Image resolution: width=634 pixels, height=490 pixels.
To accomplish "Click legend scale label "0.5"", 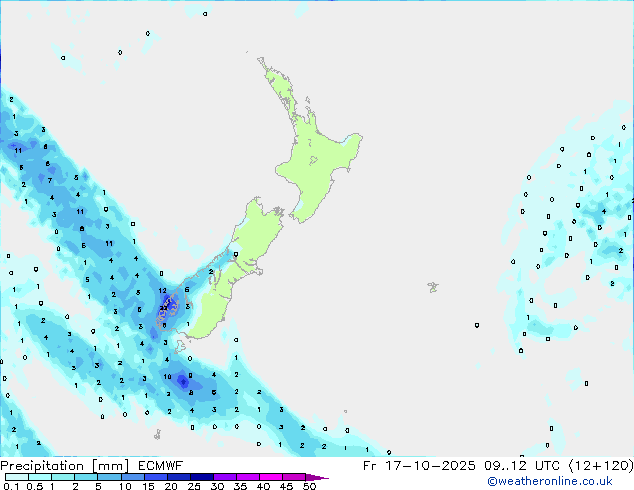I will coord(35,486).
